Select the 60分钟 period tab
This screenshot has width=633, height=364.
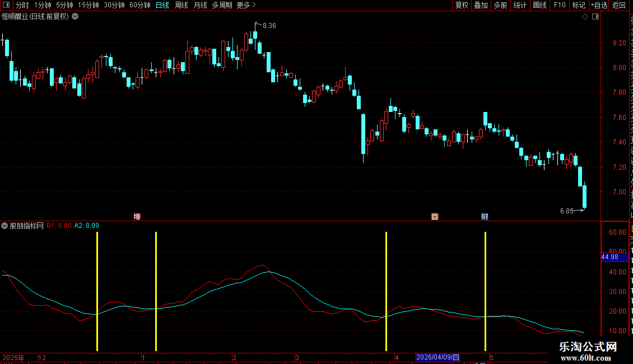click(139, 5)
